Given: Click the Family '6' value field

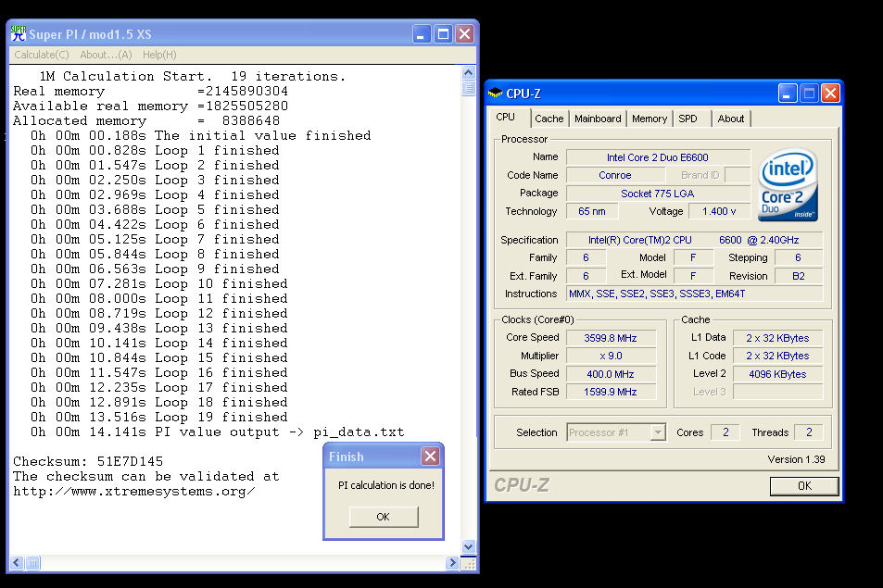Looking at the screenshot, I should [586, 257].
